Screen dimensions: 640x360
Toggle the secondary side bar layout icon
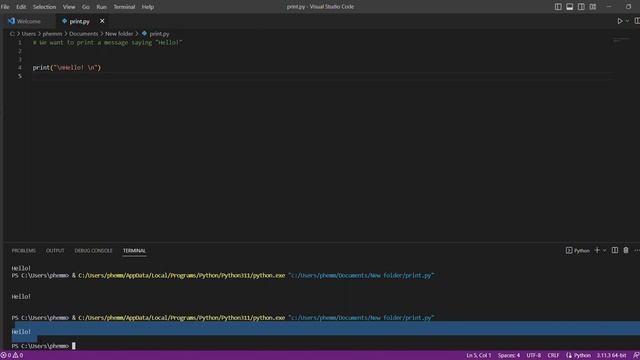coord(581,7)
